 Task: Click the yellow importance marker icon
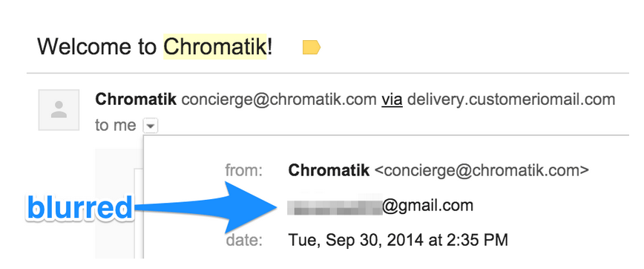[312, 48]
